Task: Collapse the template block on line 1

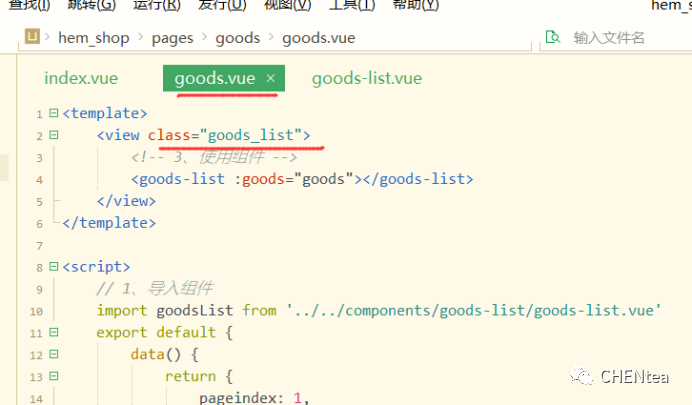Action: (54, 113)
